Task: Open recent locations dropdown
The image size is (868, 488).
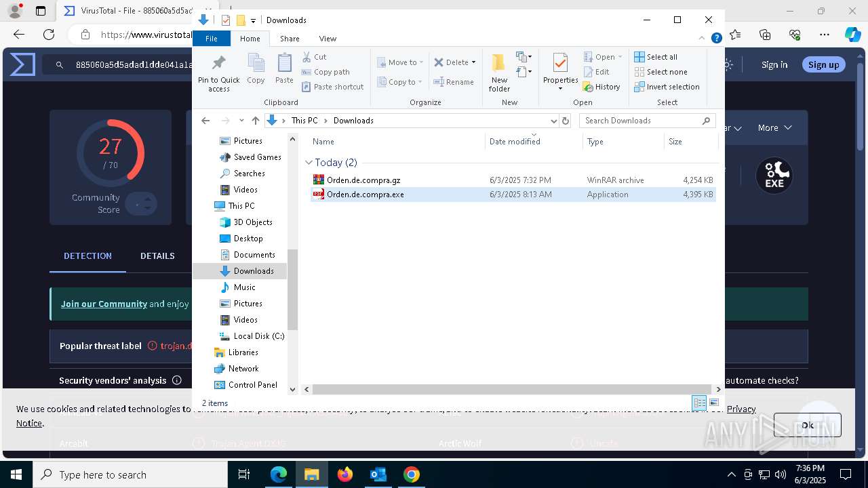Action: click(x=241, y=121)
